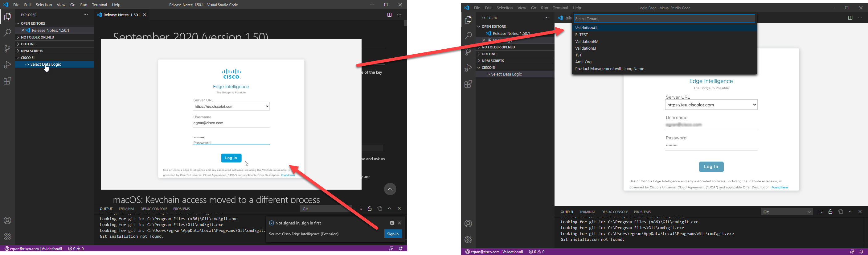The height and width of the screenshot is (255, 868).
Task: Expand No Folder Opened section in left window
Action: (54, 37)
